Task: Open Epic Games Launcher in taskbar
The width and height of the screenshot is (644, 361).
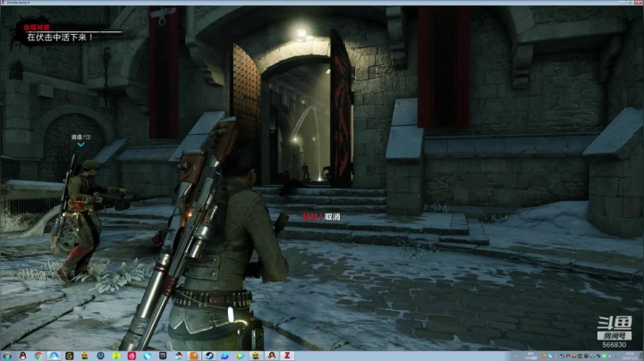Action: click(x=163, y=356)
